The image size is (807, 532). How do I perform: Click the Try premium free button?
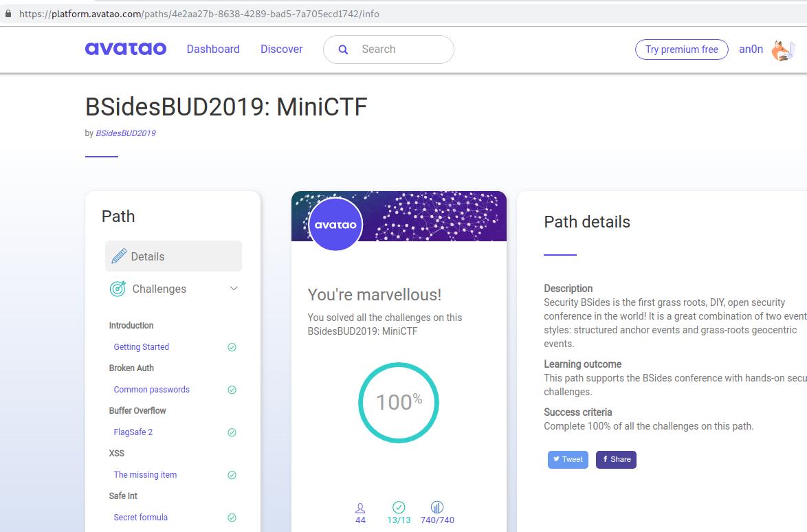tap(681, 49)
